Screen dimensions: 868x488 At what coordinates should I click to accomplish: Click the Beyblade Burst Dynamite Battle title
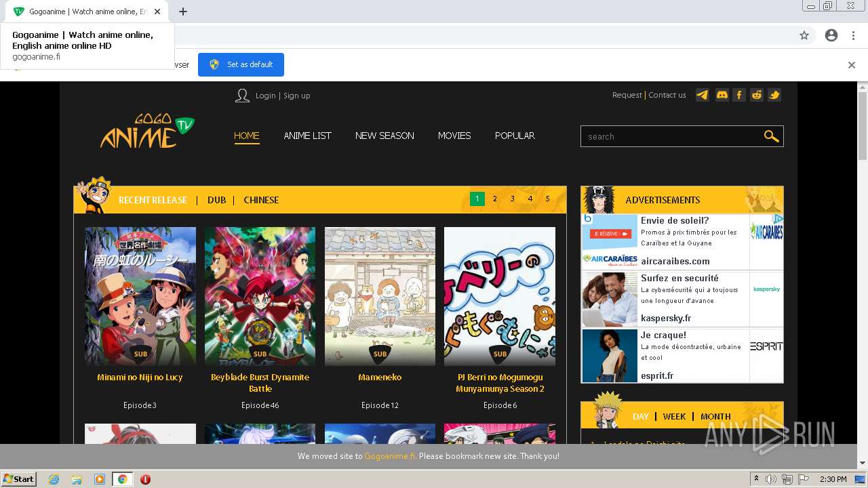[x=260, y=383]
